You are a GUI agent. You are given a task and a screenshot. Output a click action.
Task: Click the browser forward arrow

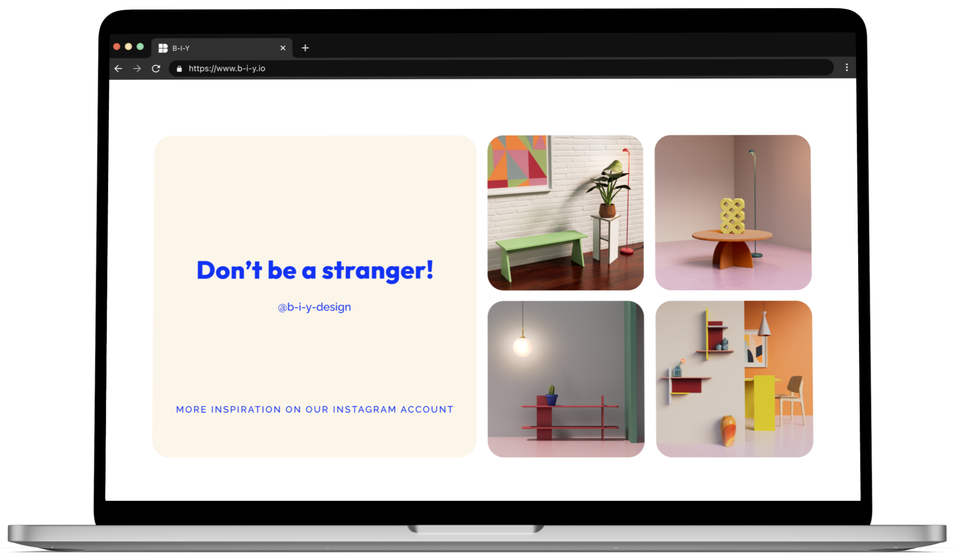[x=137, y=69]
